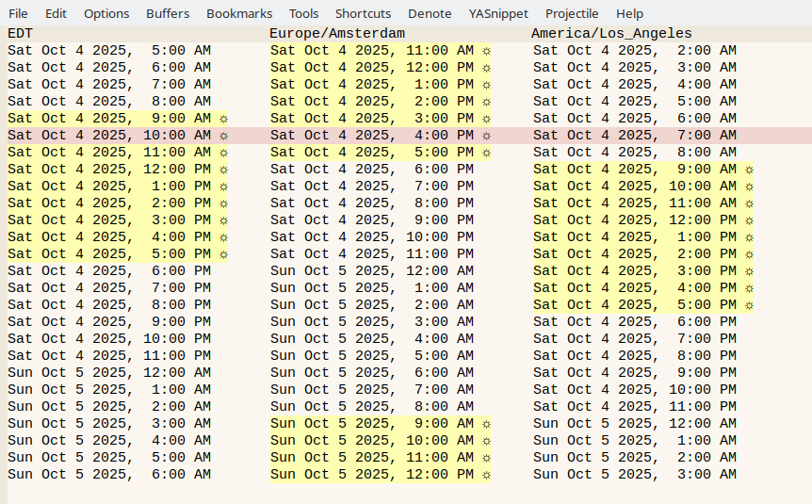812x504 pixels.
Task: Open the Buffers menu
Action: tap(168, 13)
